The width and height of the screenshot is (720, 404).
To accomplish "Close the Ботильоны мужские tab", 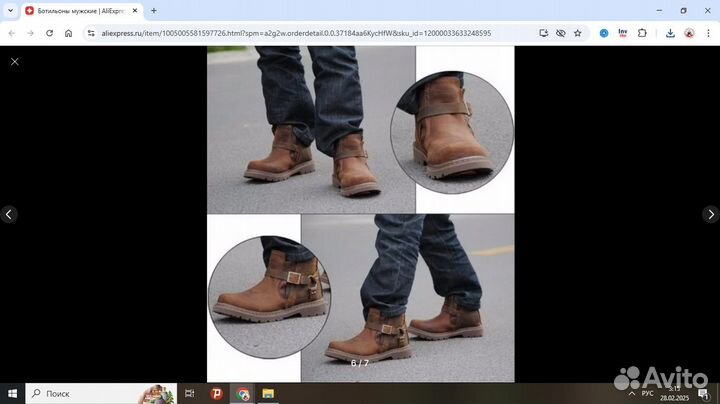I will [135, 11].
